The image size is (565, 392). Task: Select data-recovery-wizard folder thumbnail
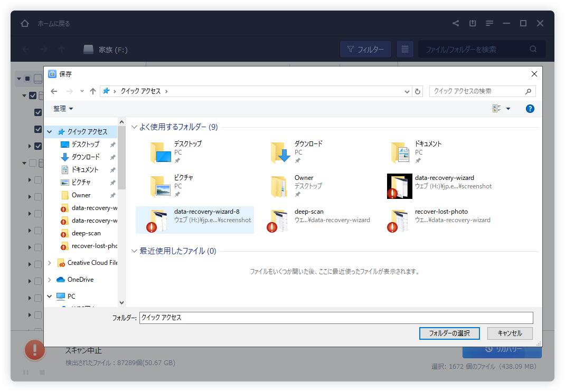[x=399, y=186]
